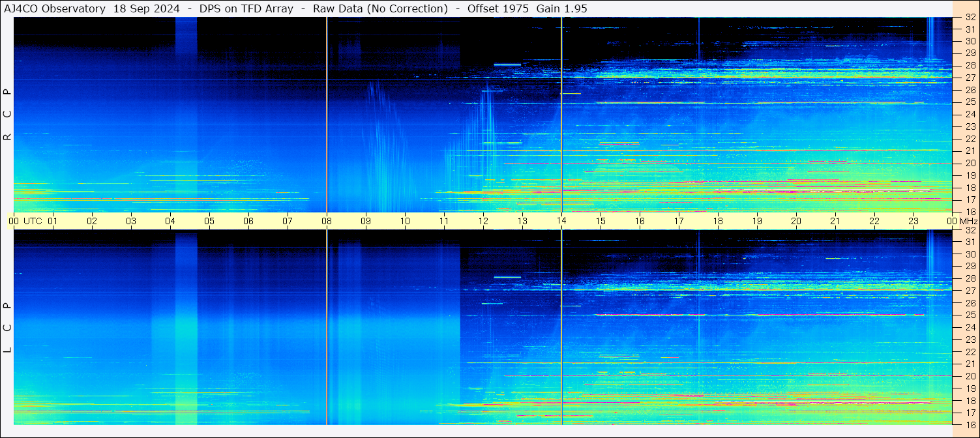Click the "11" hour tick label
This screenshot has height=438, width=980.
(444, 221)
